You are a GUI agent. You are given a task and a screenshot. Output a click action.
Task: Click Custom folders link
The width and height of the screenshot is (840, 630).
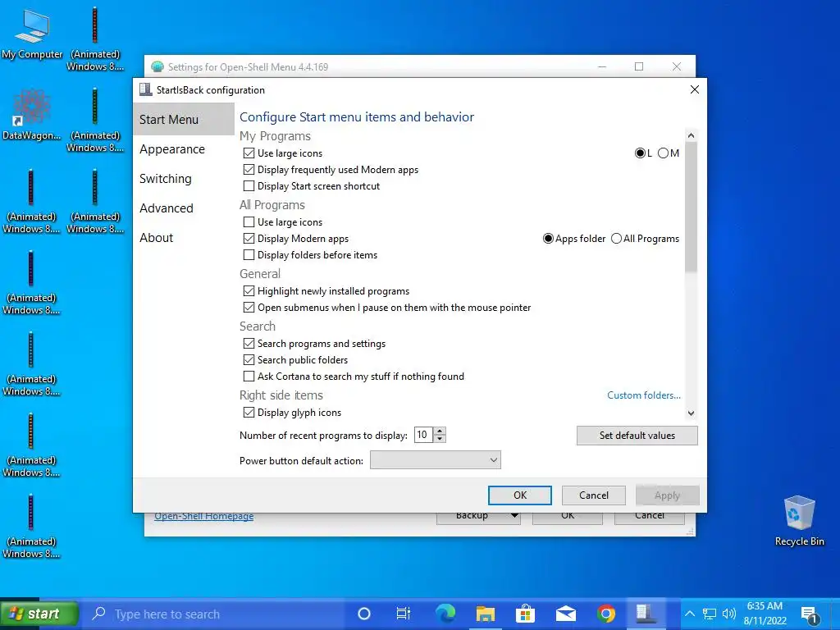pyautogui.click(x=643, y=395)
